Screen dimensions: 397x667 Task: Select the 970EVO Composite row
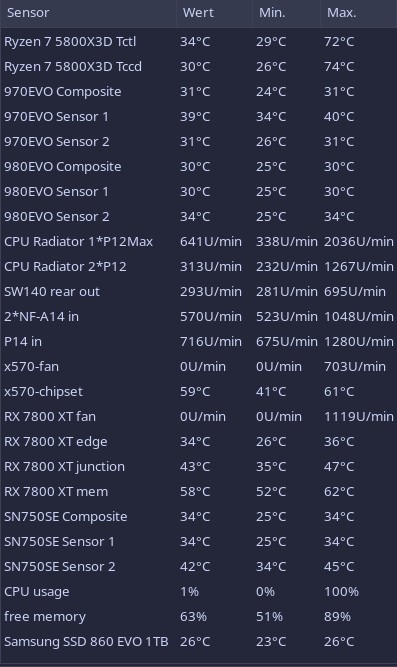(x=198, y=92)
